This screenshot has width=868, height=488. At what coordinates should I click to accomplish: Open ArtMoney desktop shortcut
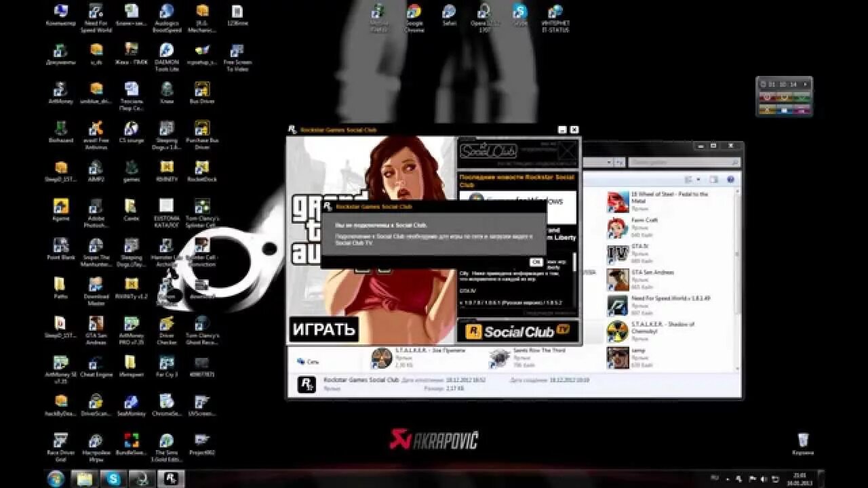pos(61,94)
